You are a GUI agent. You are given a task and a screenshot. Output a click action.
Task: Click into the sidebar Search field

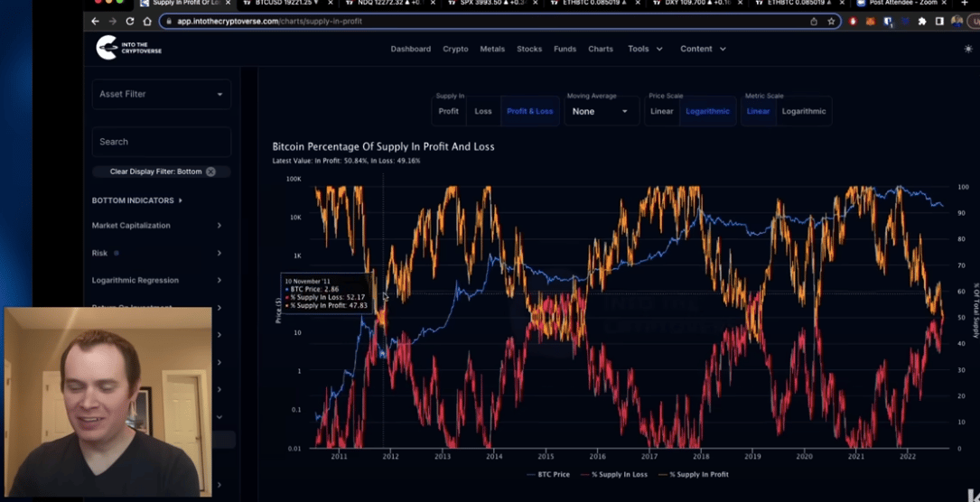tap(162, 142)
